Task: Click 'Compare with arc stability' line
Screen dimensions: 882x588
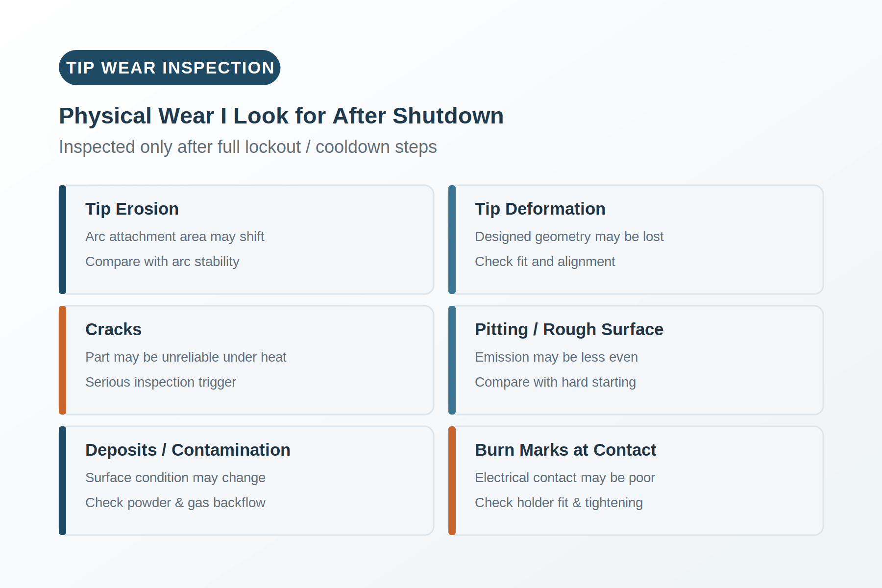Action: (x=162, y=262)
